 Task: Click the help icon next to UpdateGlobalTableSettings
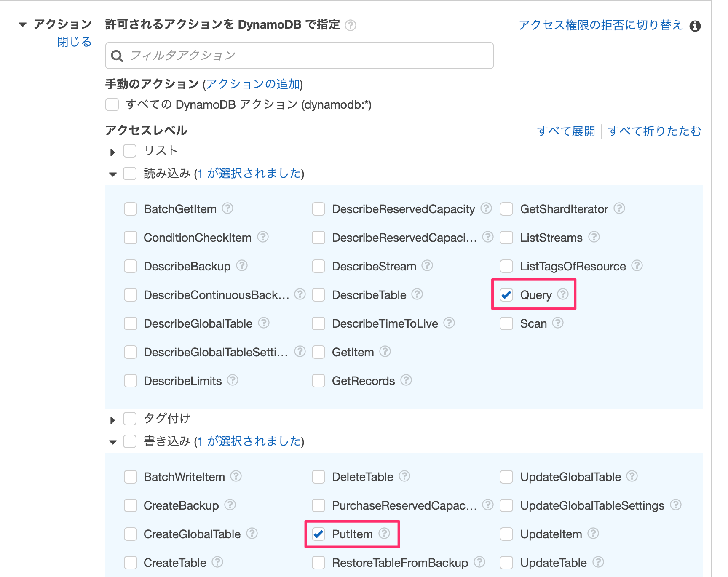point(676,505)
